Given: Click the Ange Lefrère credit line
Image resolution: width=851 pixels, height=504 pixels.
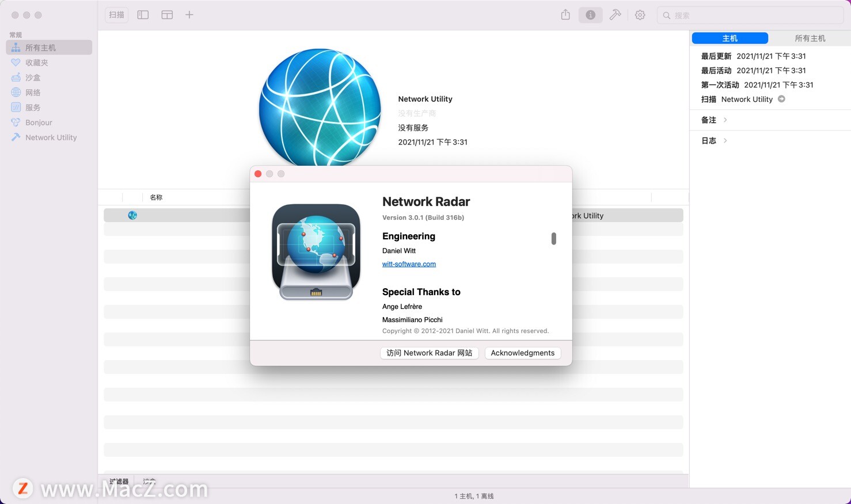Looking at the screenshot, I should tap(402, 307).
